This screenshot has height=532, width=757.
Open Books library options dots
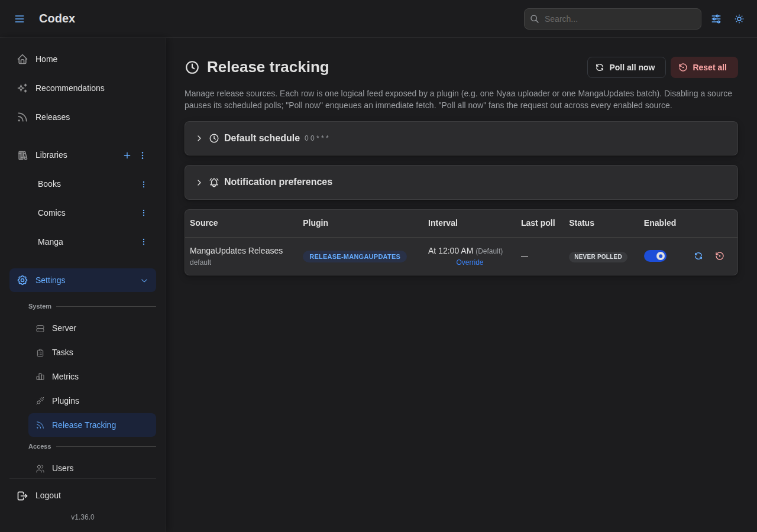pyautogui.click(x=143, y=184)
